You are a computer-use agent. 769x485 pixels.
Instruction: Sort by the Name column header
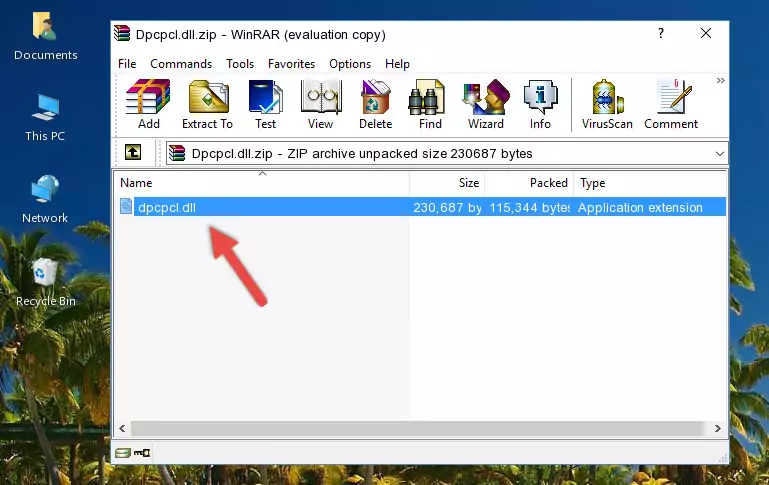click(262, 183)
